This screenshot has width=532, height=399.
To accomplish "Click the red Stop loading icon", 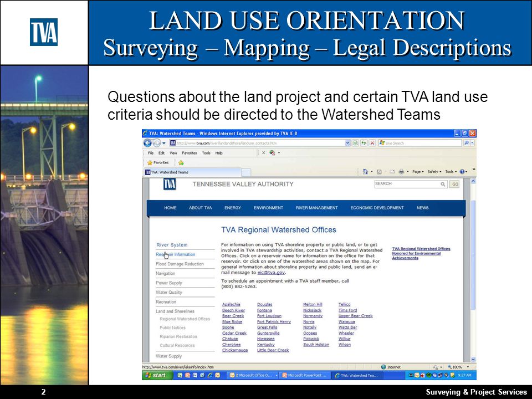I will (x=372, y=143).
